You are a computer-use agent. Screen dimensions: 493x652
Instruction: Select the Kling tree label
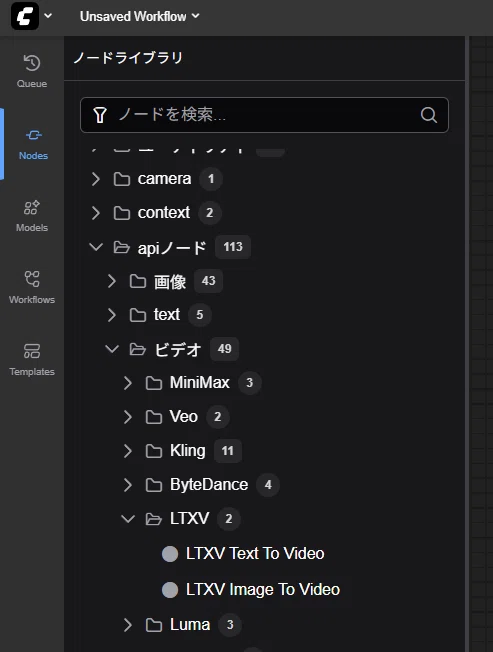pos(187,451)
